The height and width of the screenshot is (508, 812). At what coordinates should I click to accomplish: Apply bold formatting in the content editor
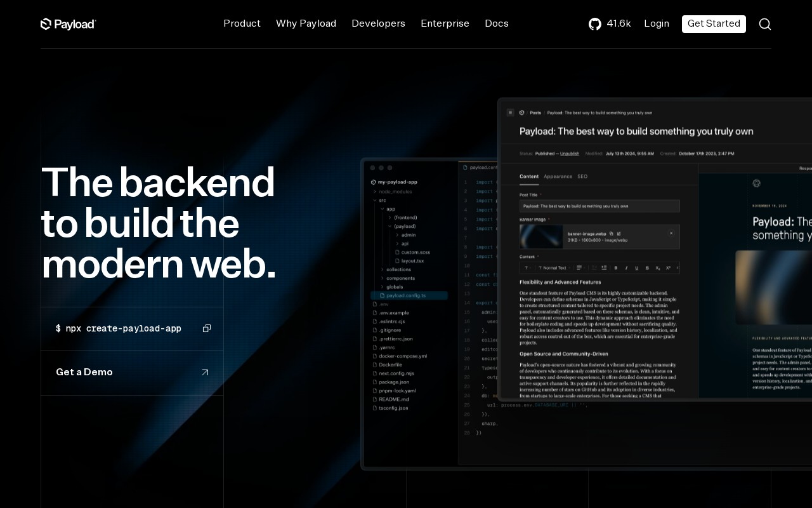point(616,267)
